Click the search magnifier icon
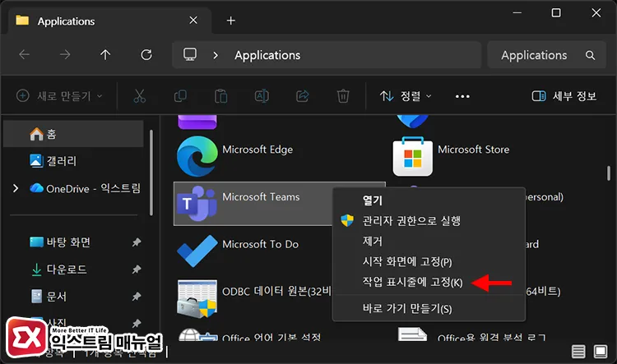The image size is (617, 364). 590,55
